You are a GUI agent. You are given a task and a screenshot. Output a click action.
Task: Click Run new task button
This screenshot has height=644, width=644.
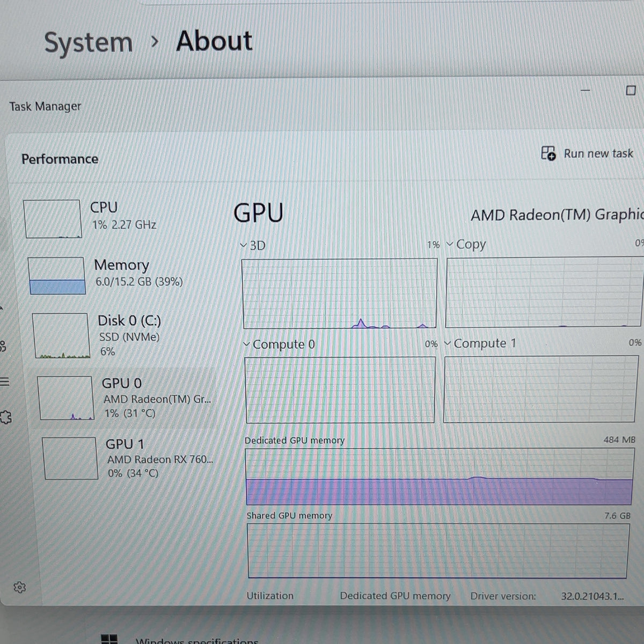[587, 153]
